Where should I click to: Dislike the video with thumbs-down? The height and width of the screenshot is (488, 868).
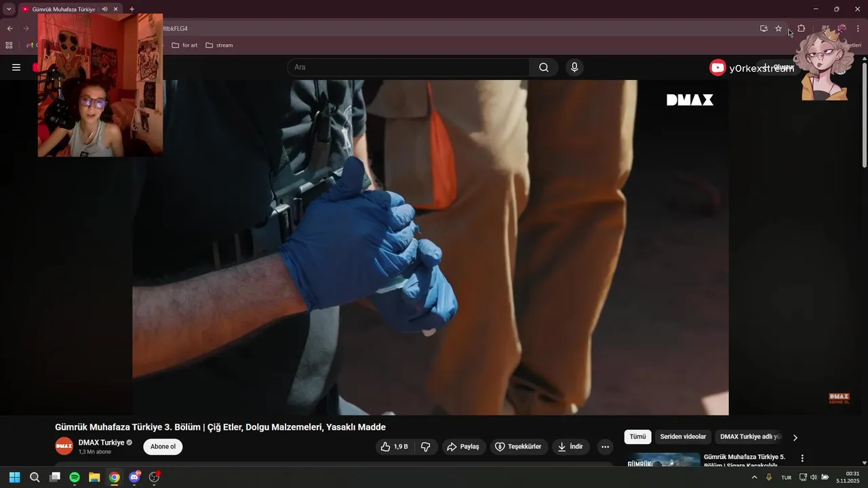click(x=426, y=447)
